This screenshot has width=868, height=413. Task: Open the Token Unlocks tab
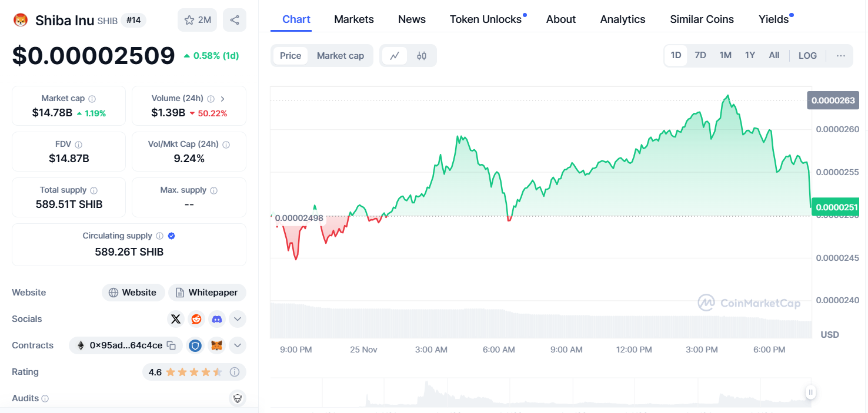pyautogui.click(x=485, y=19)
